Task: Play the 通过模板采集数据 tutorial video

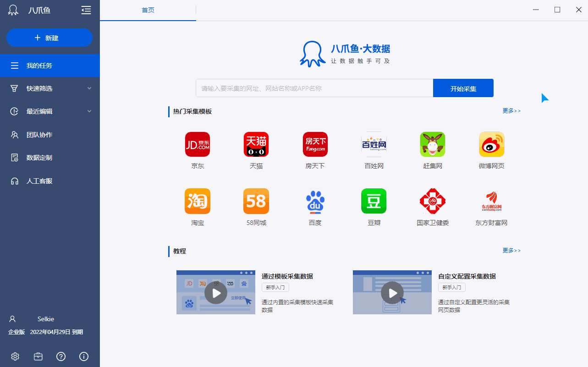Action: point(216,292)
